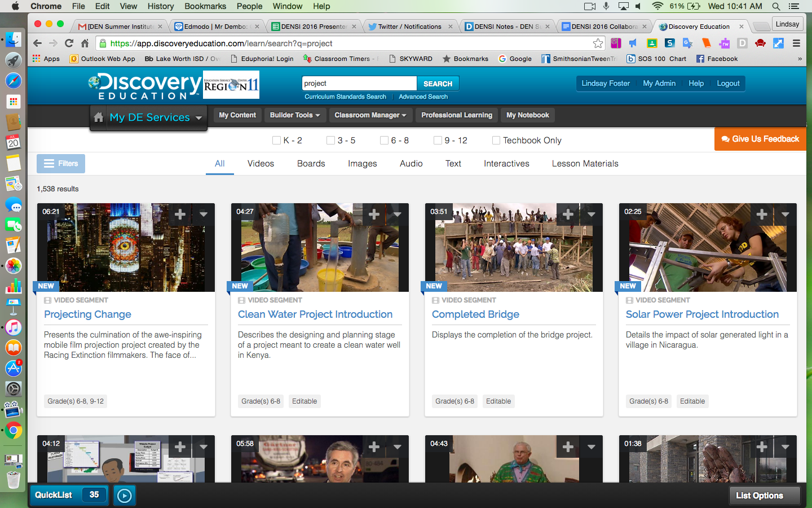Open the Discovery Education logo home link
This screenshot has height=508, width=812.
pyautogui.click(x=145, y=86)
